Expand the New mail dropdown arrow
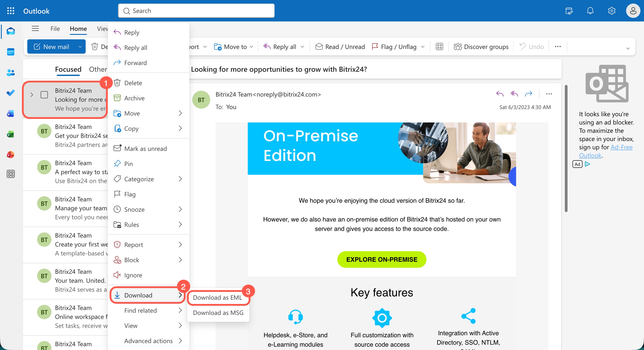This screenshot has width=644, height=350. pyautogui.click(x=80, y=47)
